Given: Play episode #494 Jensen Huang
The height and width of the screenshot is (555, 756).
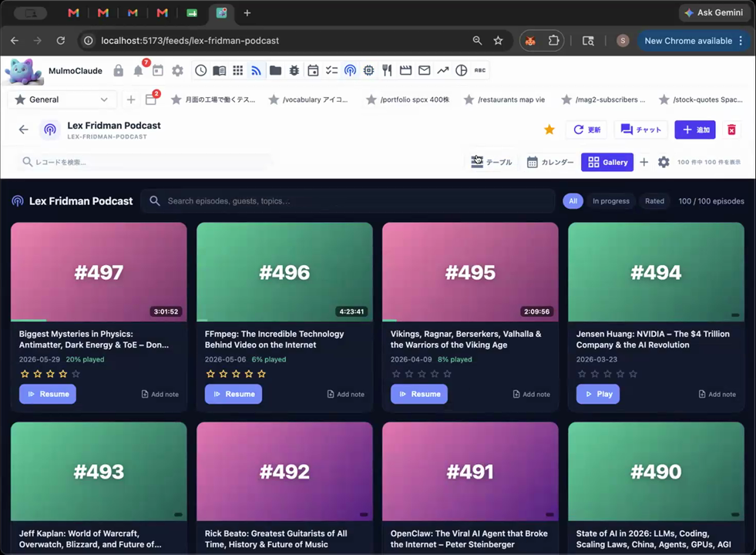Looking at the screenshot, I should coord(598,394).
